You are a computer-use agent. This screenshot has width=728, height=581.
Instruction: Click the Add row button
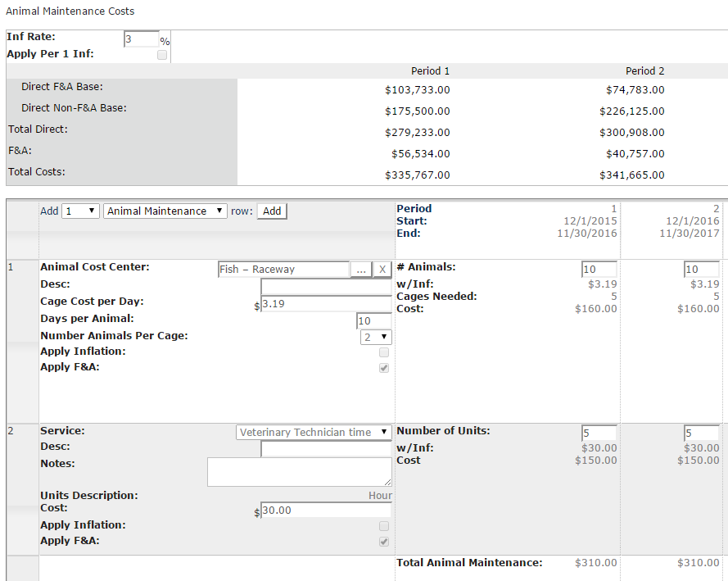[x=272, y=211]
